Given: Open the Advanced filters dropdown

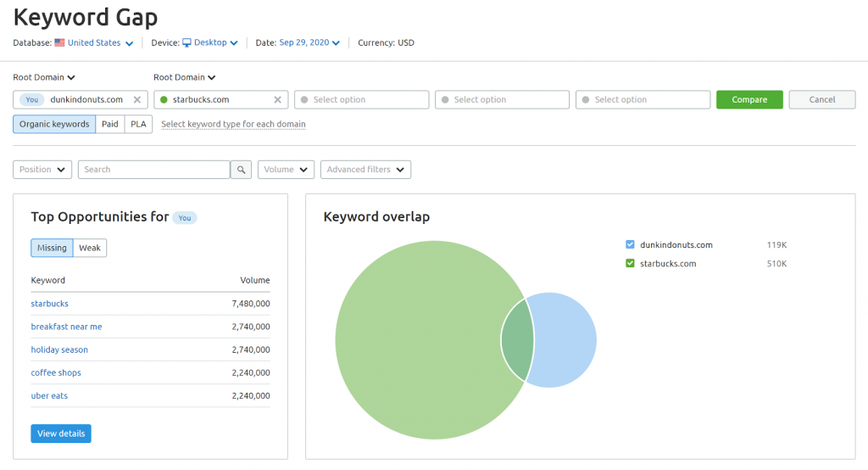Looking at the screenshot, I should [365, 170].
